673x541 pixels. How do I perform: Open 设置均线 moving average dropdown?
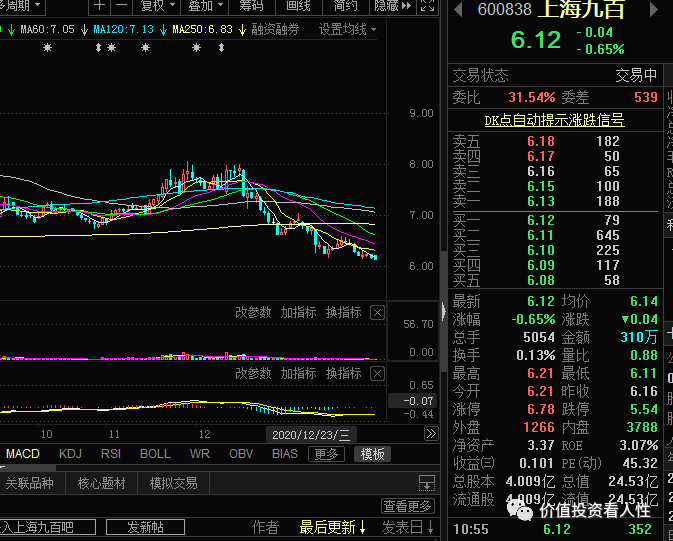347,30
